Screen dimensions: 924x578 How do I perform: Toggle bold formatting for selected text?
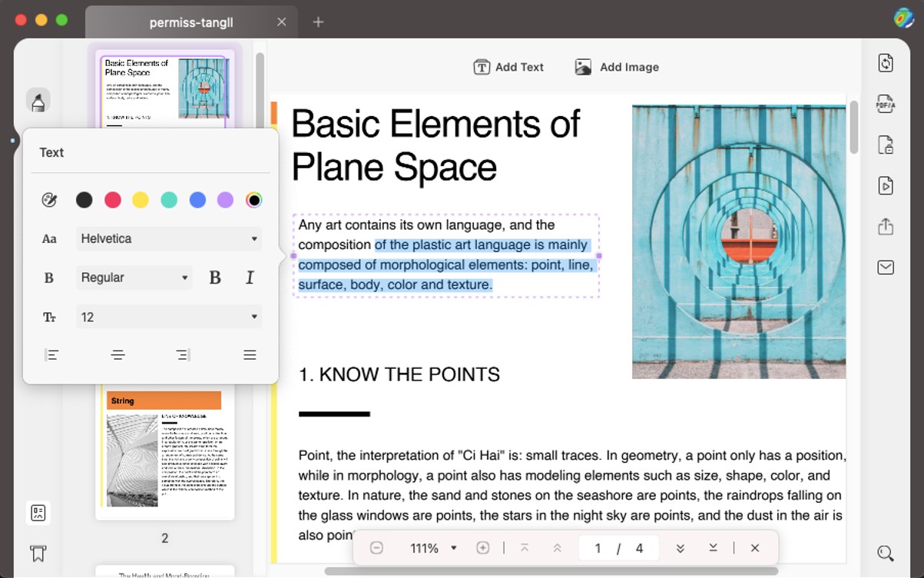pyautogui.click(x=215, y=277)
